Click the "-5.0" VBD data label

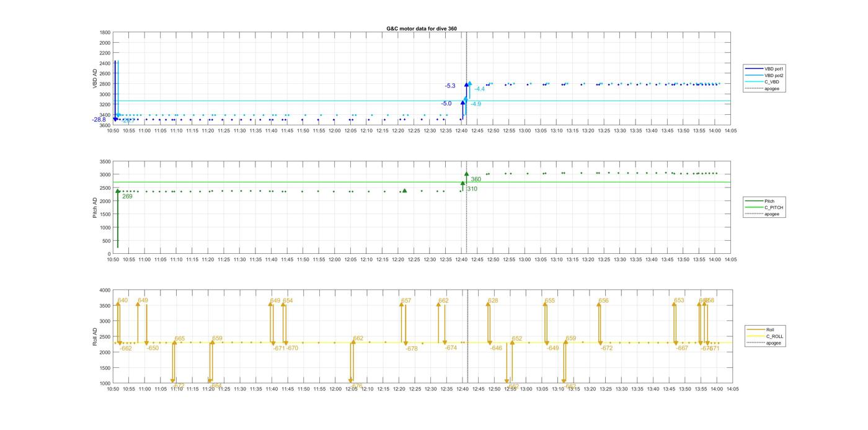(x=446, y=104)
